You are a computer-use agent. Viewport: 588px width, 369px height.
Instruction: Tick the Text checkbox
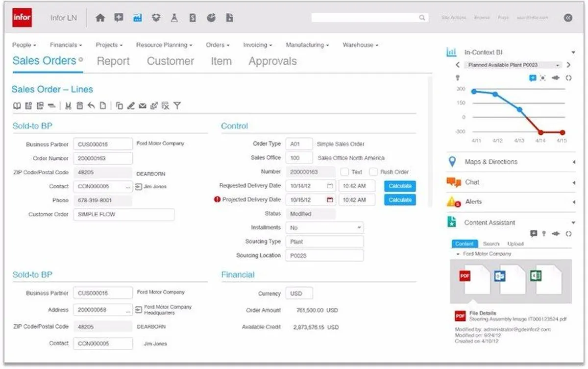click(x=344, y=172)
